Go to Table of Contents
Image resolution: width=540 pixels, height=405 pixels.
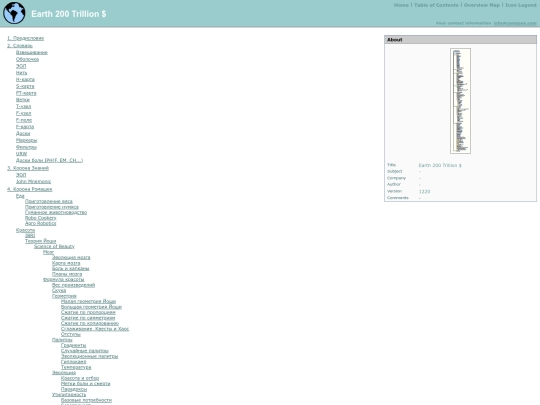(436, 5)
